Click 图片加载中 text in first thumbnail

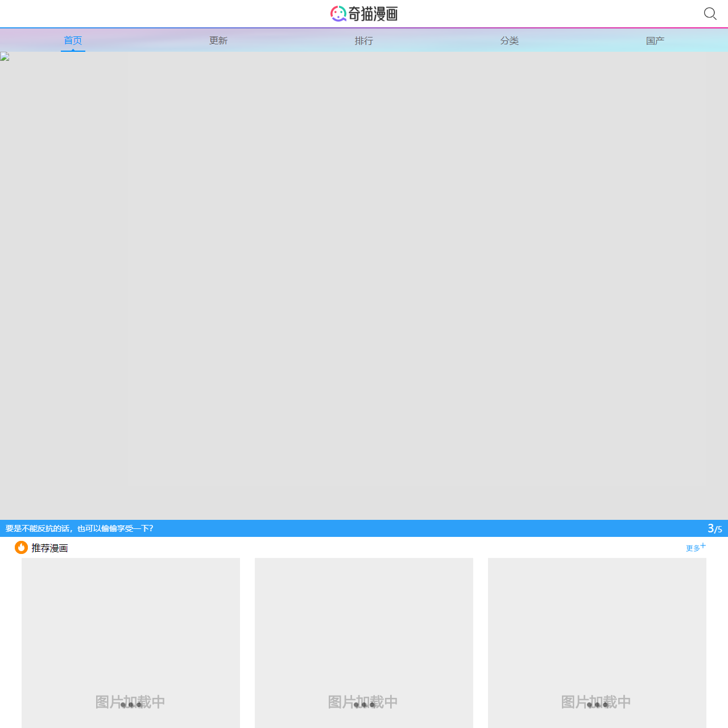130,702
